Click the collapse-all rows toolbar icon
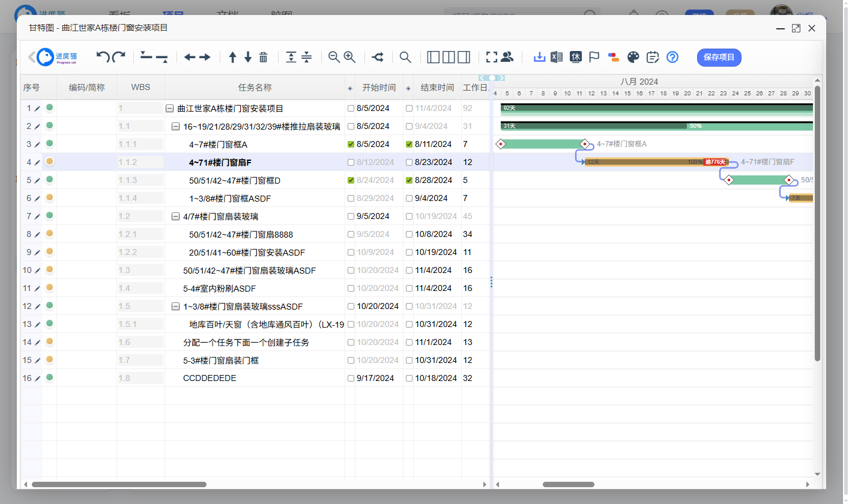 coord(307,57)
